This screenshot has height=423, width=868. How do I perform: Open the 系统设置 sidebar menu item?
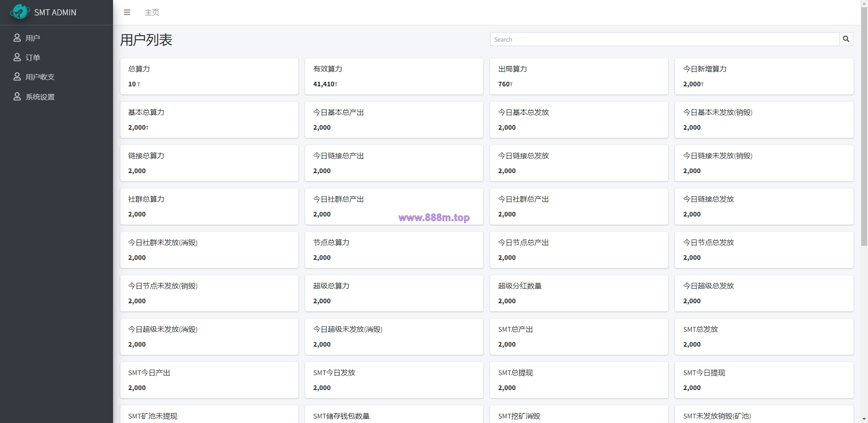tap(57, 97)
